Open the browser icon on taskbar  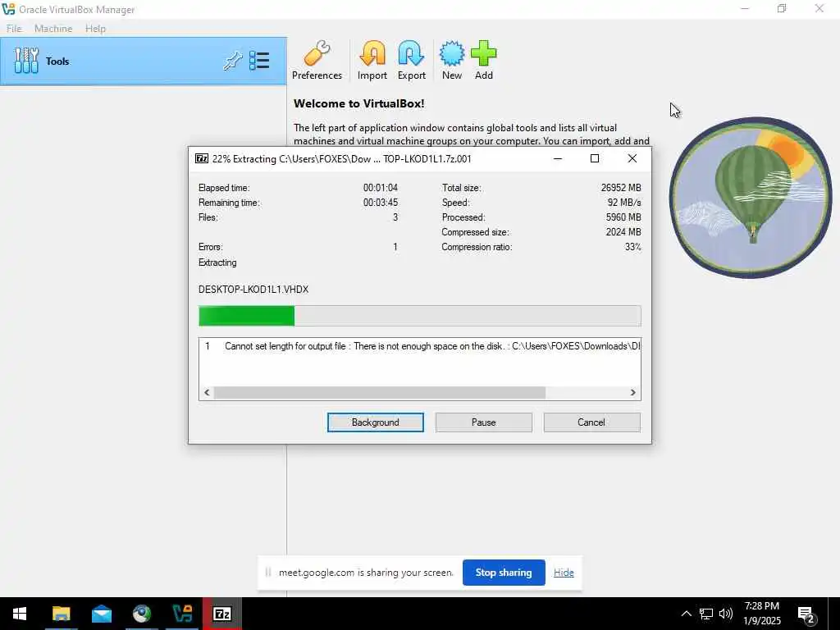pyautogui.click(x=141, y=614)
